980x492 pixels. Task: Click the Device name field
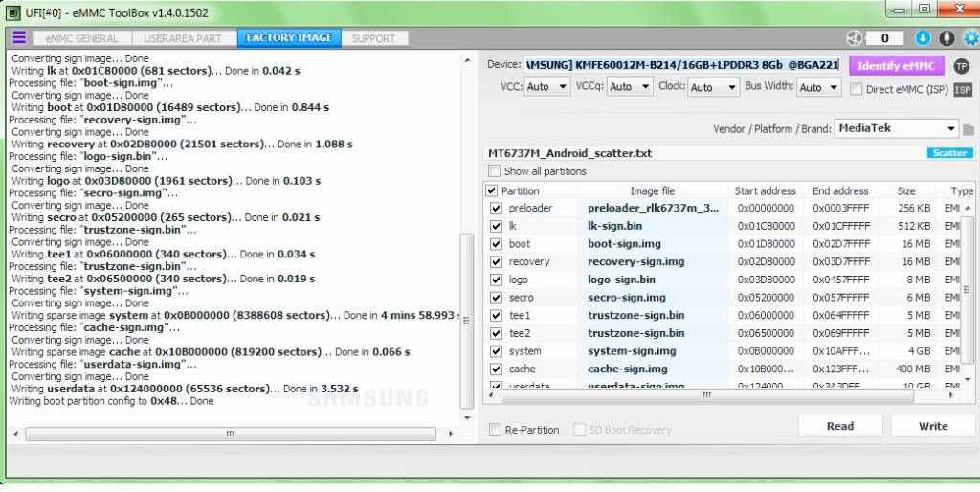(x=681, y=65)
